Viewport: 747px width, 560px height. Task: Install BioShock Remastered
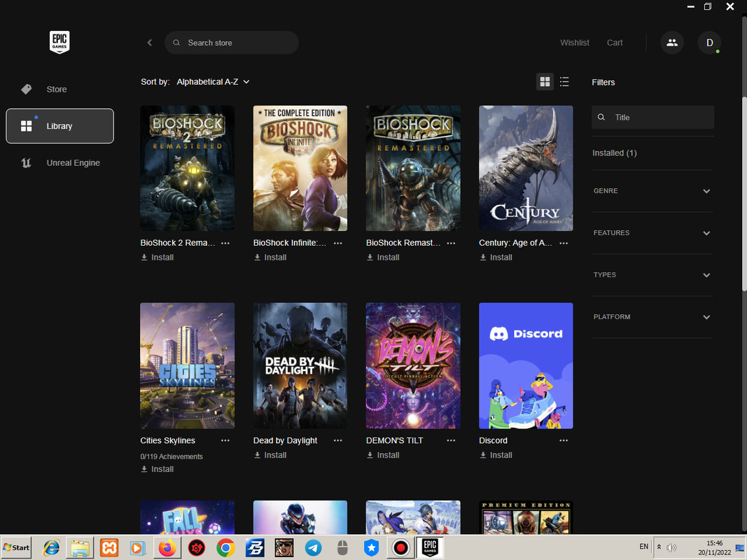click(383, 258)
